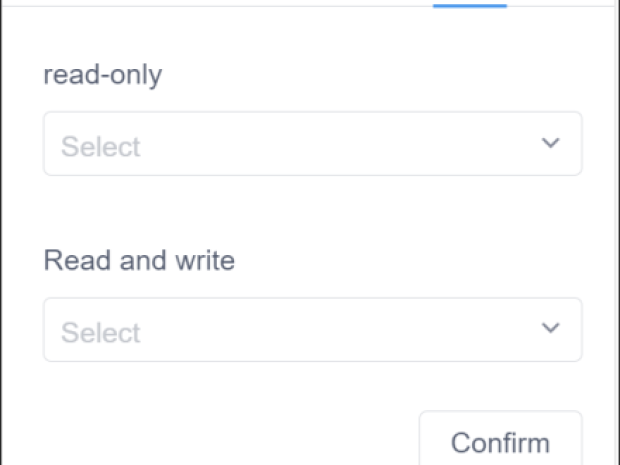Toggle the Read and write dropdown's down arrow

[x=550, y=328]
